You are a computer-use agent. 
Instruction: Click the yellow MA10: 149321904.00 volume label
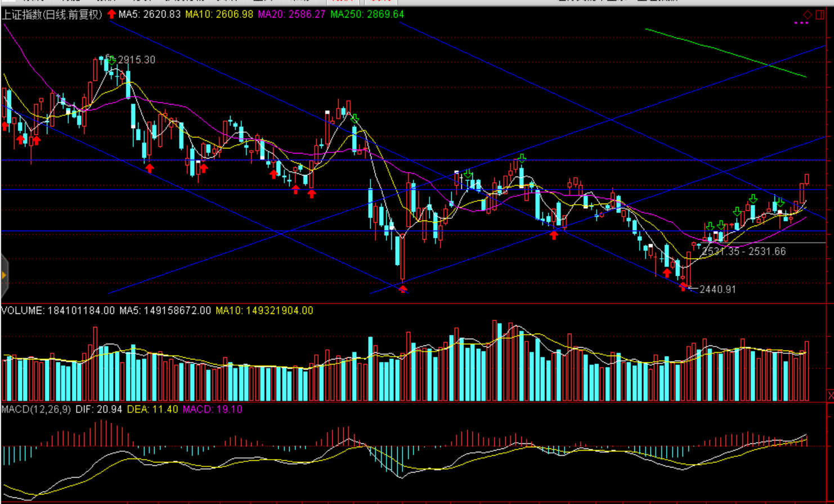click(x=264, y=310)
